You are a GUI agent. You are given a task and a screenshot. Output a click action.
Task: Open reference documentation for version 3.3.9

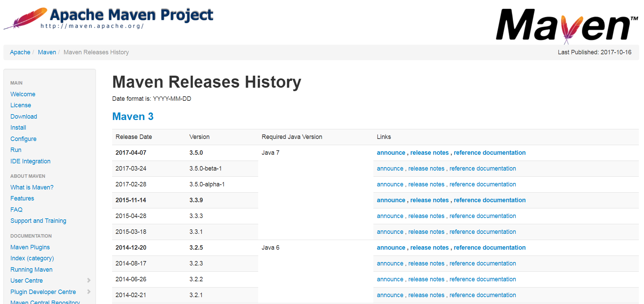[490, 200]
